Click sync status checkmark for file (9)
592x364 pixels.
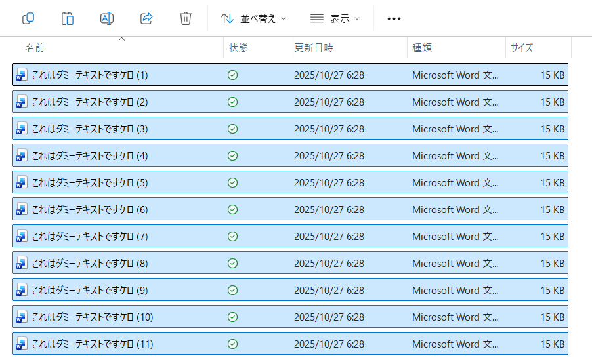click(232, 290)
